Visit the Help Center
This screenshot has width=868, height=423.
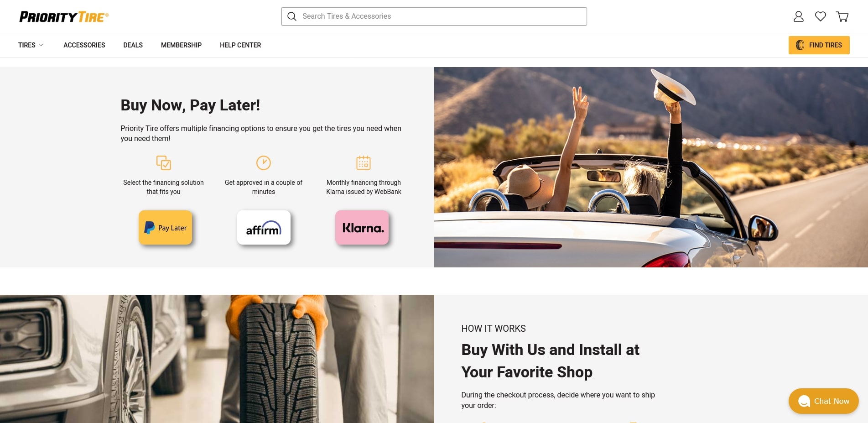point(240,45)
